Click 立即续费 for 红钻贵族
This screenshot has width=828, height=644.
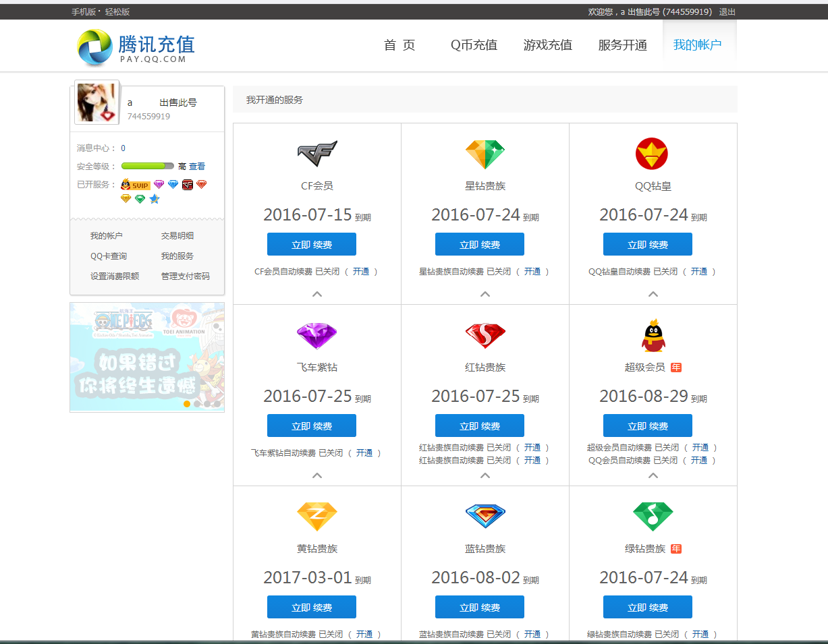tap(480, 426)
